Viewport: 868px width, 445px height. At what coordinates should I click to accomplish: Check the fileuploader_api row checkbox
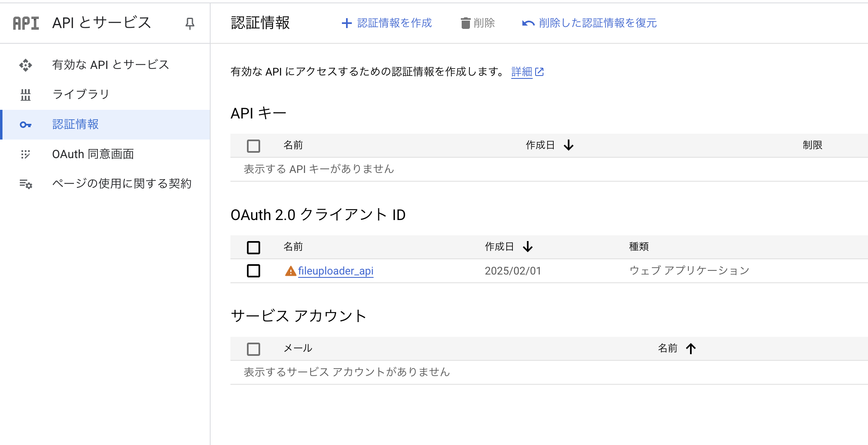[254, 271]
